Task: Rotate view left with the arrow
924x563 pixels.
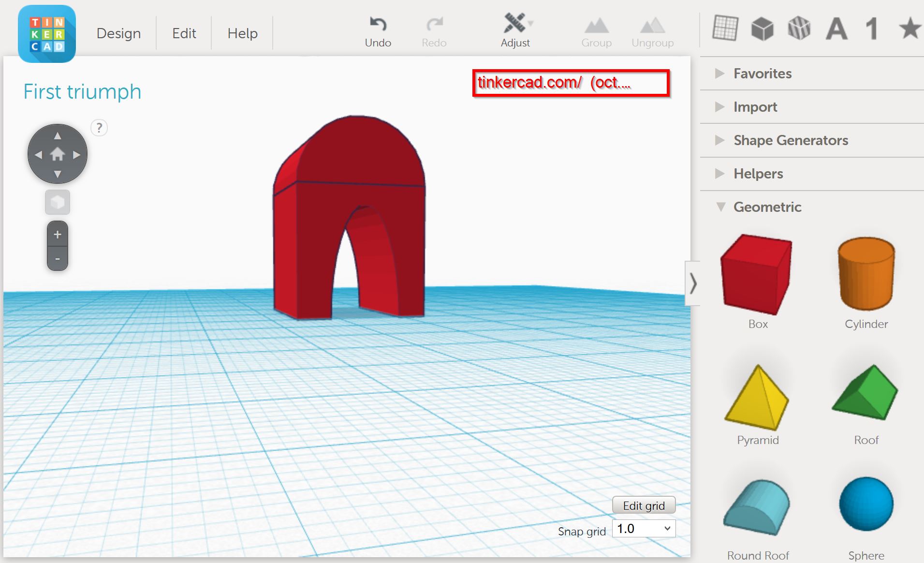Action: click(x=38, y=155)
